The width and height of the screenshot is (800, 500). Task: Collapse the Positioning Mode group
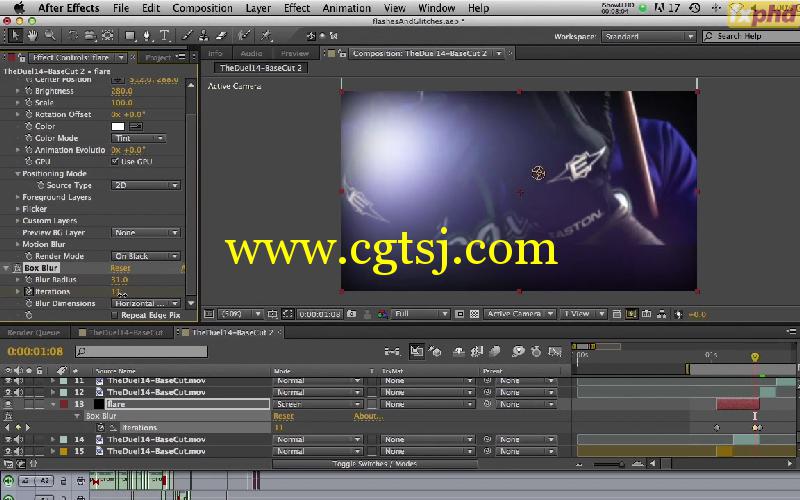17,173
